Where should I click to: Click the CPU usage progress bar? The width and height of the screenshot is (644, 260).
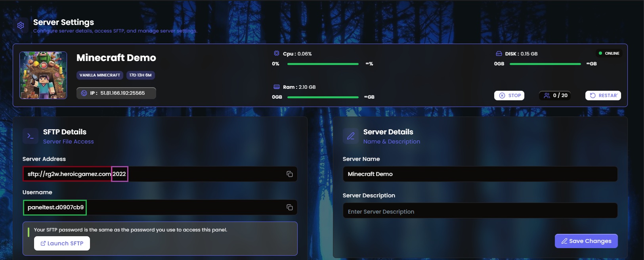323,64
